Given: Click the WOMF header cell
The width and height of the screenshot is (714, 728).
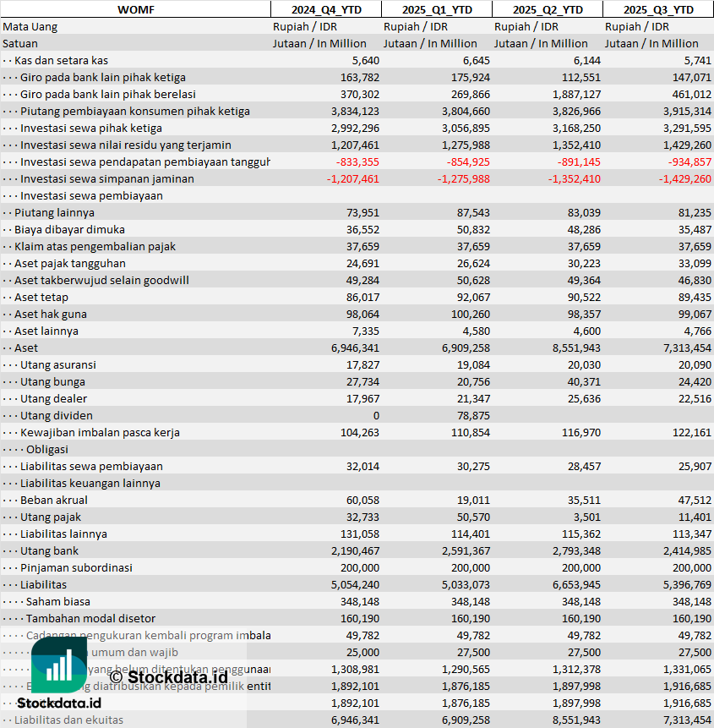Looking at the screenshot, I should 135,10.
